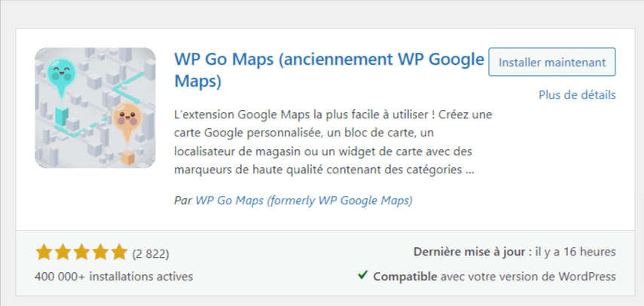
Task: Click the plugin description paragraph
Action: tap(331, 142)
